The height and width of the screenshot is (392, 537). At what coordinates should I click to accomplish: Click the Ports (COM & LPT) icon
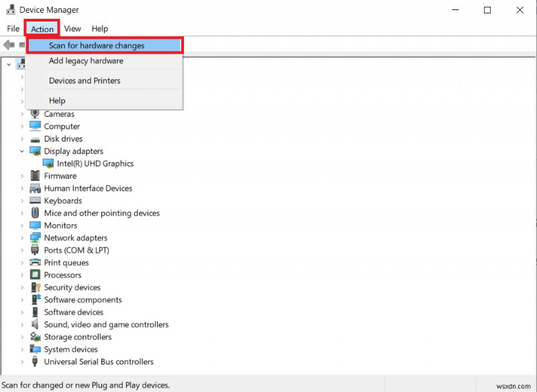point(35,250)
